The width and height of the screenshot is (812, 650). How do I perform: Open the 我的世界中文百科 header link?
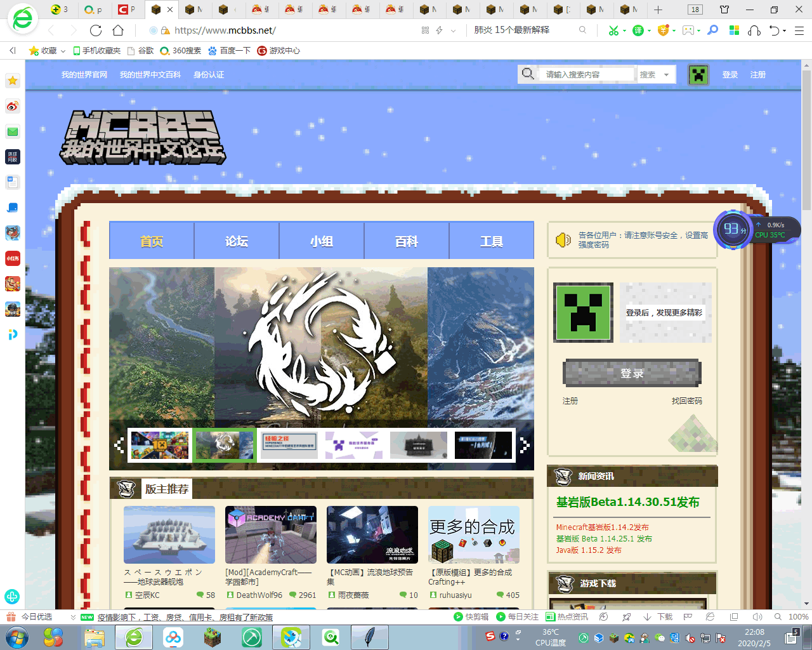pyautogui.click(x=150, y=75)
